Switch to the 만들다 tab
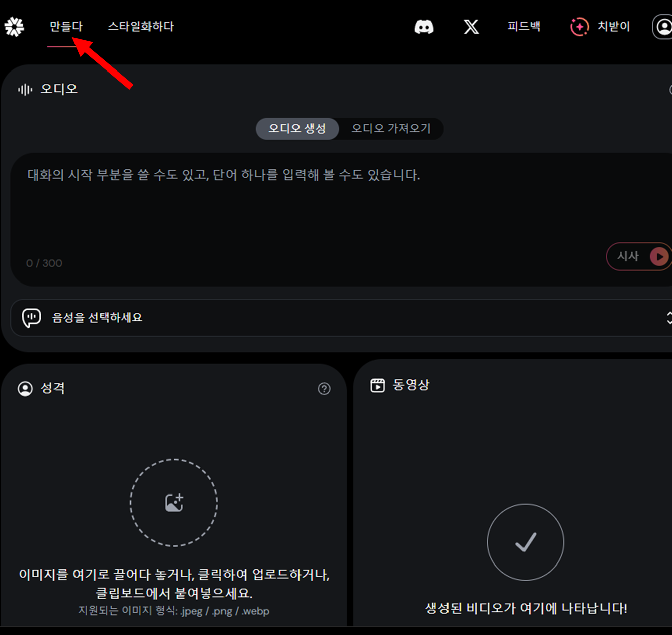672x635 pixels. point(66,26)
